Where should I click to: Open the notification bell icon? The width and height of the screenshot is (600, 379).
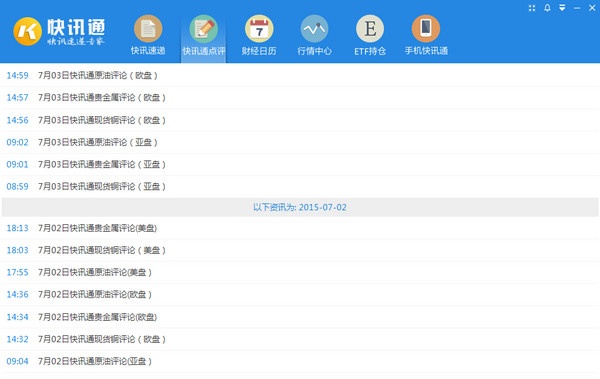point(547,8)
